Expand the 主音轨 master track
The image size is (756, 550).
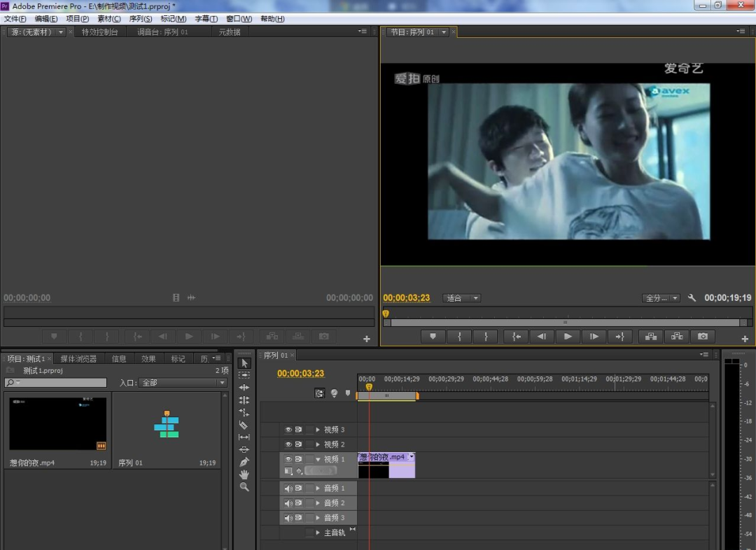[x=318, y=533]
